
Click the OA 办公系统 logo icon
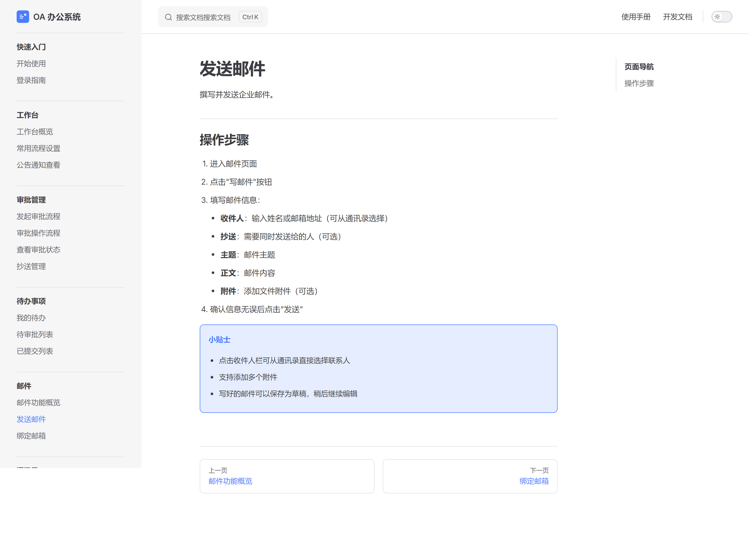(23, 17)
